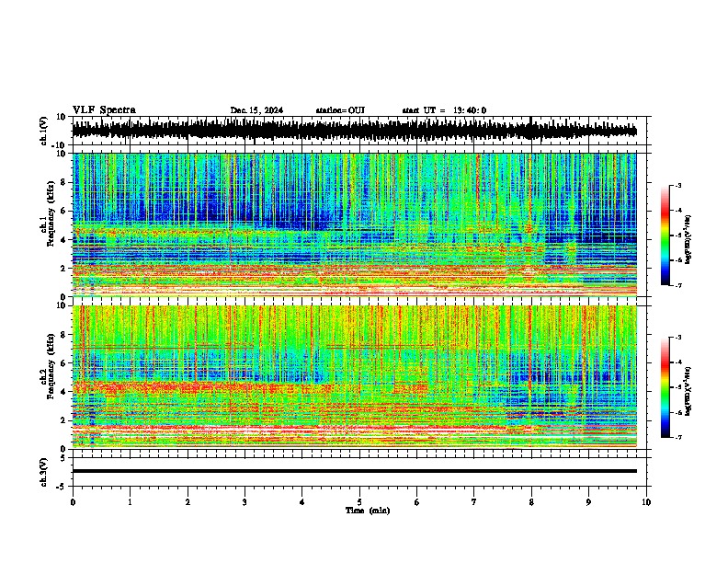Click "2" kHz tick on ch.2 spectrogram
Image resolution: width=728 pixels, height=563 pixels.
(64, 420)
